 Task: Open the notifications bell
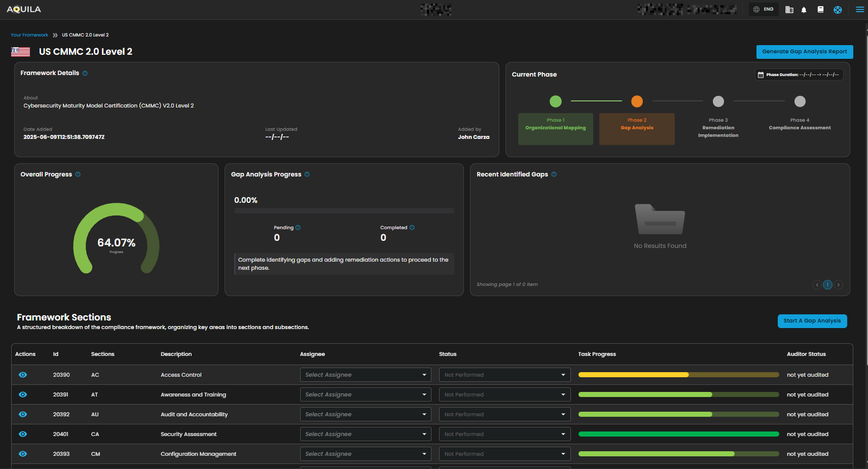pos(804,10)
